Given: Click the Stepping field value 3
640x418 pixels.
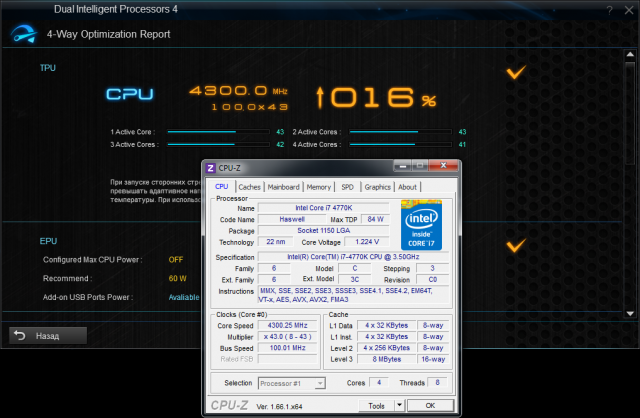Looking at the screenshot, I should (x=433, y=268).
